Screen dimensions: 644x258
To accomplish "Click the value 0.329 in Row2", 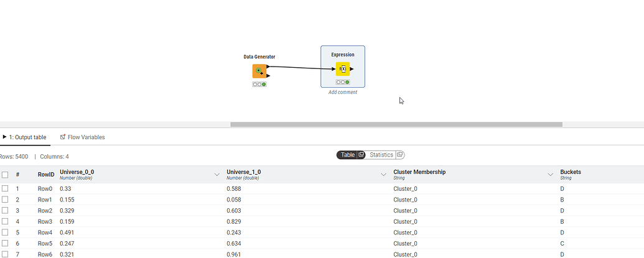I will [67, 210].
